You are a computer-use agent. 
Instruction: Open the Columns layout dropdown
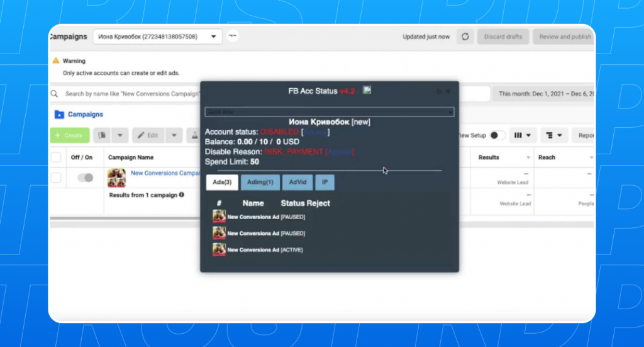[x=523, y=135]
